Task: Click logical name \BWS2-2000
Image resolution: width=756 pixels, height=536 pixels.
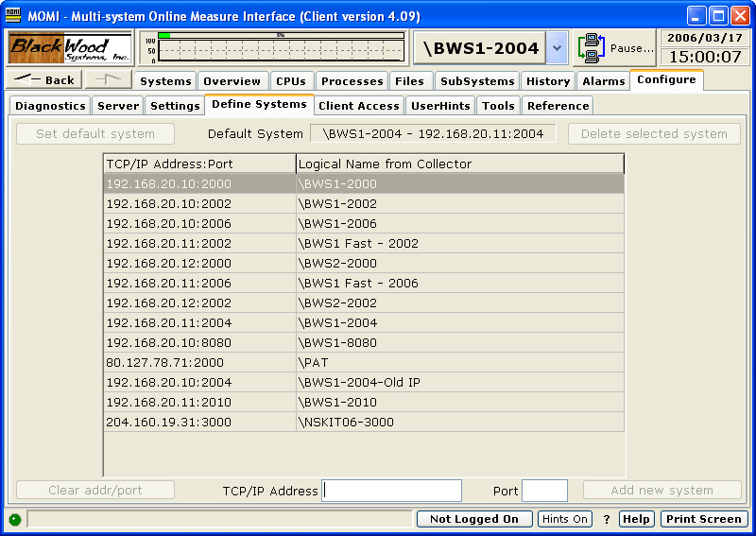Action: point(337,263)
